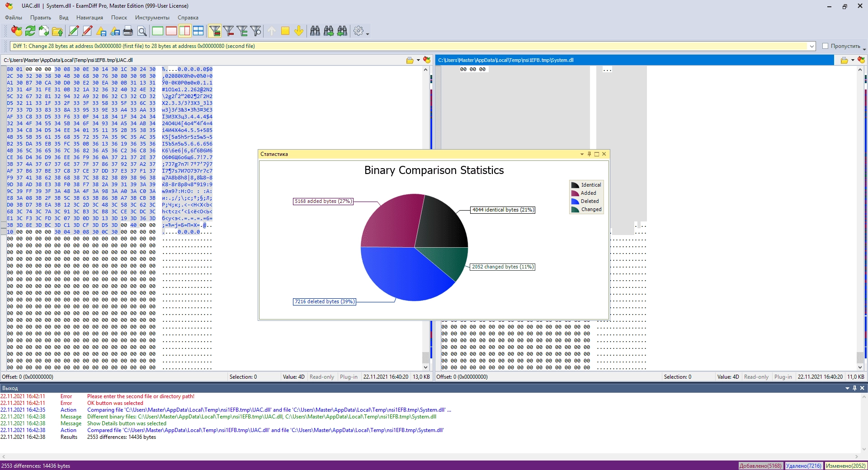
Task: Click the Find next binoculars icon
Action: (329, 31)
